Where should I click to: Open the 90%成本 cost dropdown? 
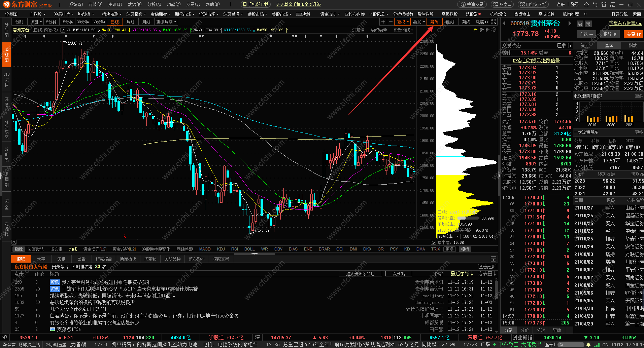(x=448, y=236)
